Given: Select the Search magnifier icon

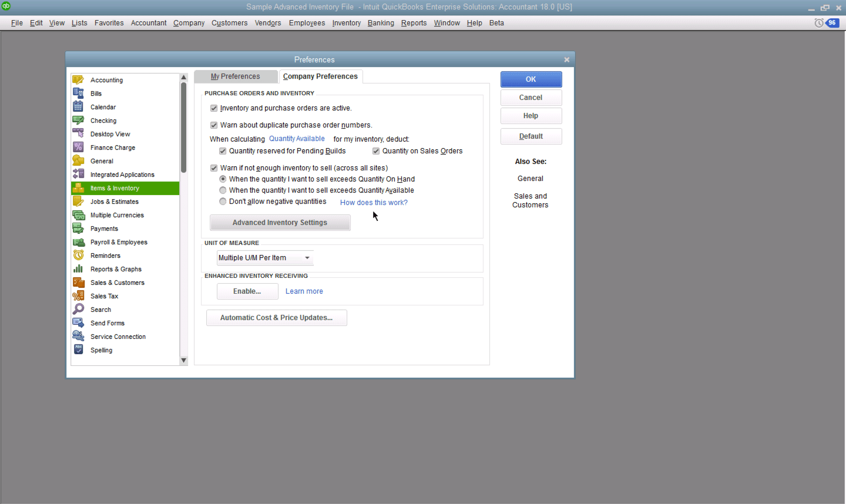Looking at the screenshot, I should (78, 310).
